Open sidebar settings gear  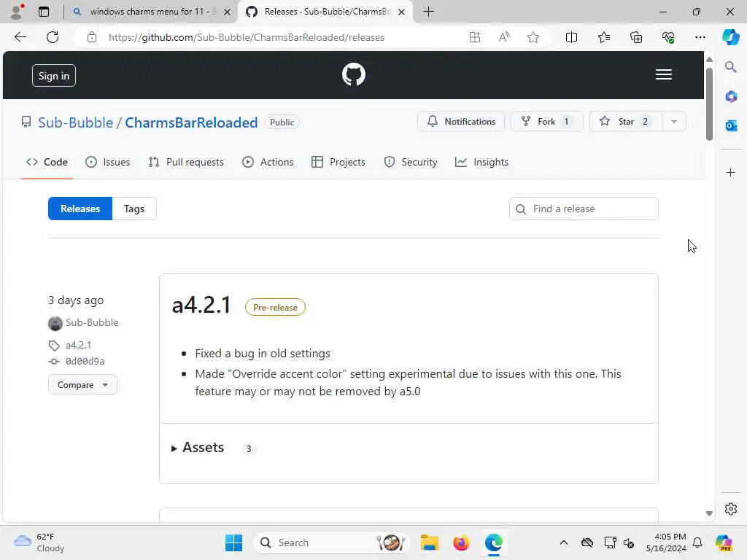click(731, 509)
